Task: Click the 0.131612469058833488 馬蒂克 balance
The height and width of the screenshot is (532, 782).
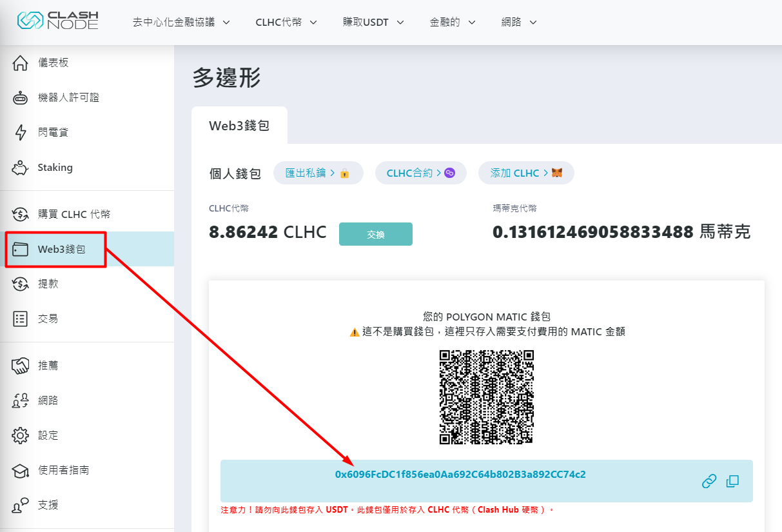Action: (x=621, y=232)
